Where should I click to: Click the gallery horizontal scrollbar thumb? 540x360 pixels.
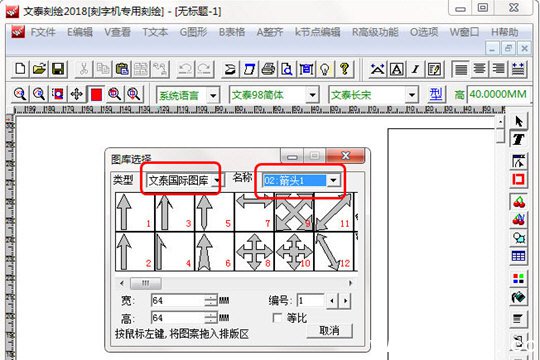coord(145,283)
